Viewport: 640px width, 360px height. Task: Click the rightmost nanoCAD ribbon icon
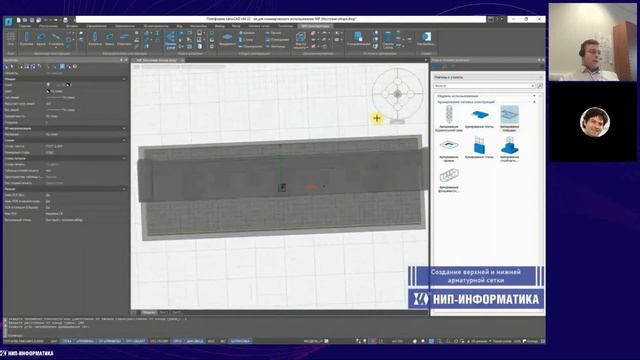pyautogui.click(x=426, y=39)
